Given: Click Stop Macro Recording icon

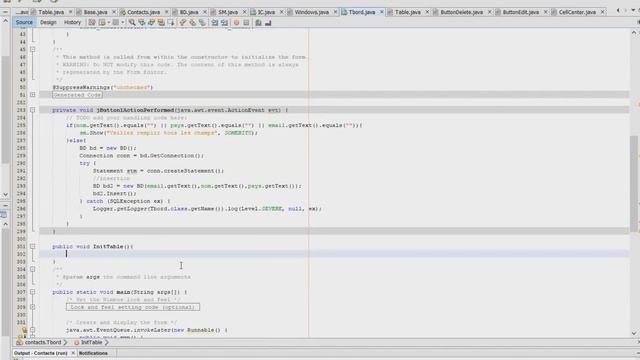Looking at the screenshot, I should (x=246, y=23).
